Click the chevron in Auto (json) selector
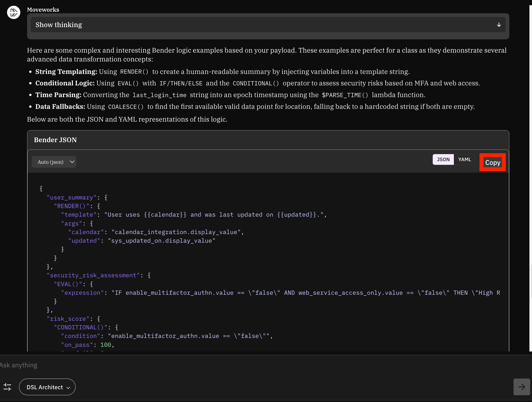This screenshot has width=532, height=402. pos(72,162)
